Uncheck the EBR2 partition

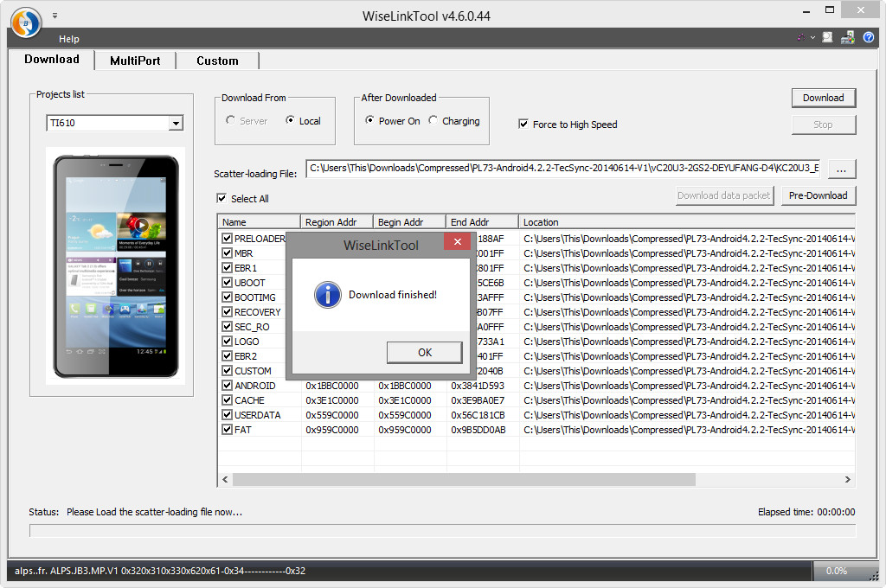pos(228,356)
